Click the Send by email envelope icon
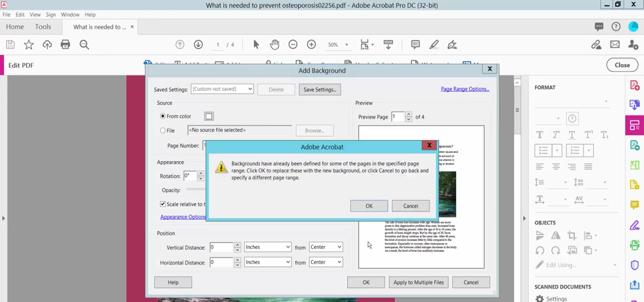 (615, 44)
